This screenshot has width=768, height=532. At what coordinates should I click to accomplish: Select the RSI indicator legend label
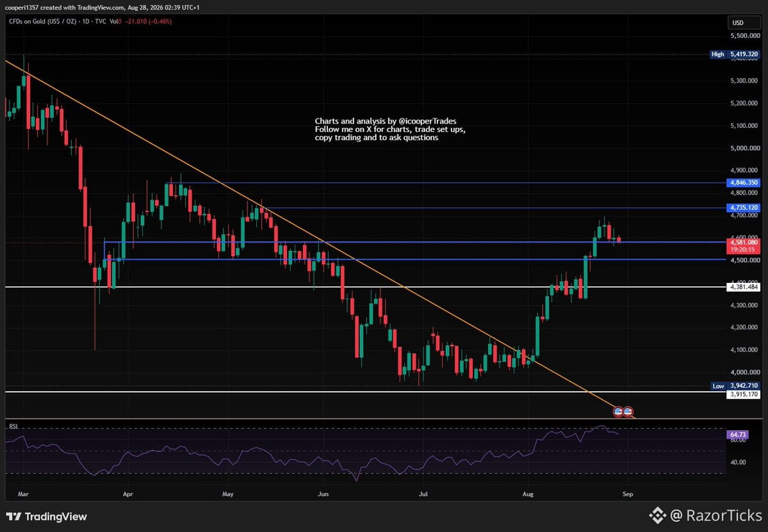click(x=13, y=427)
